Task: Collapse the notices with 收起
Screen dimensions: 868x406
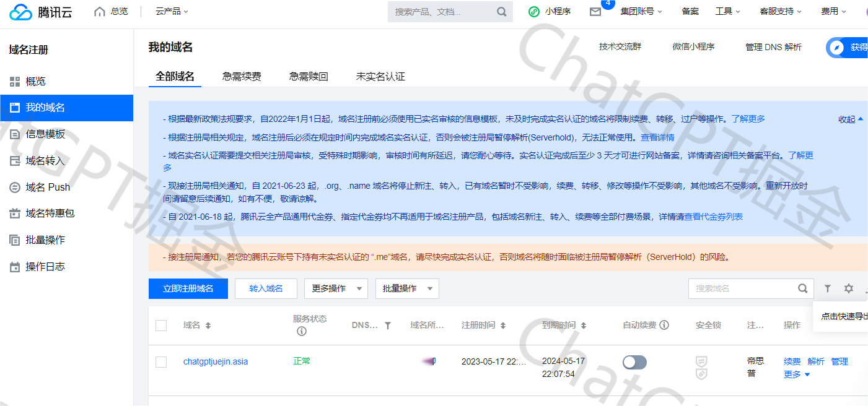Action: tap(851, 119)
